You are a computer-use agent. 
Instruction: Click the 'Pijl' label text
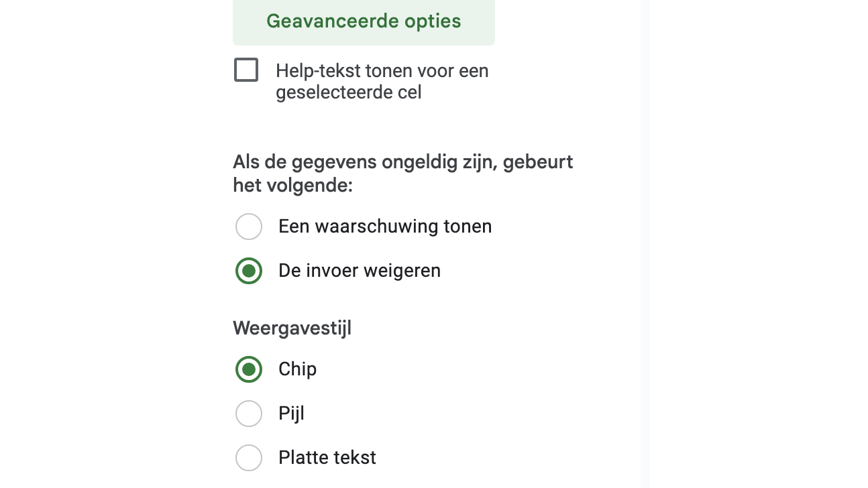coord(291,414)
